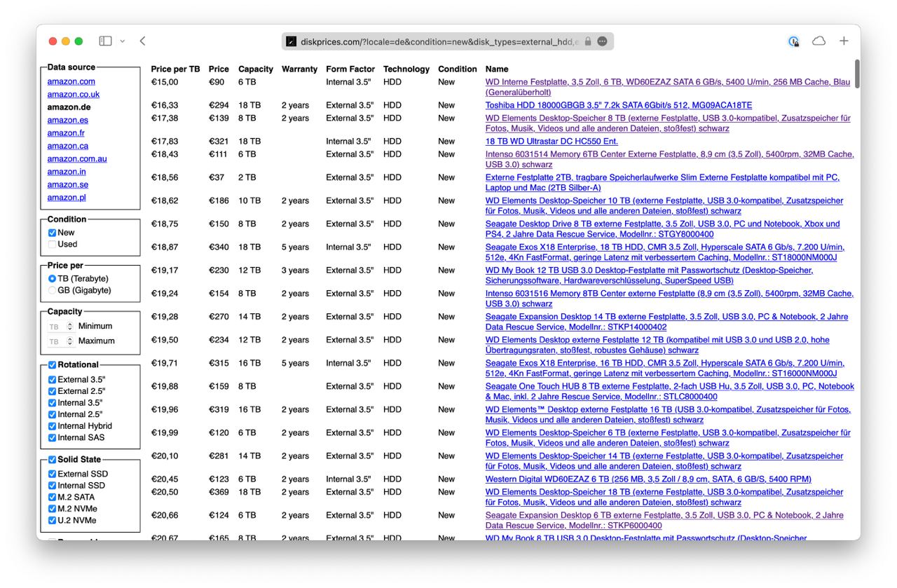Uncheck the M.2 NVMe checkbox
Image resolution: width=897 pixels, height=588 pixels.
(52, 509)
